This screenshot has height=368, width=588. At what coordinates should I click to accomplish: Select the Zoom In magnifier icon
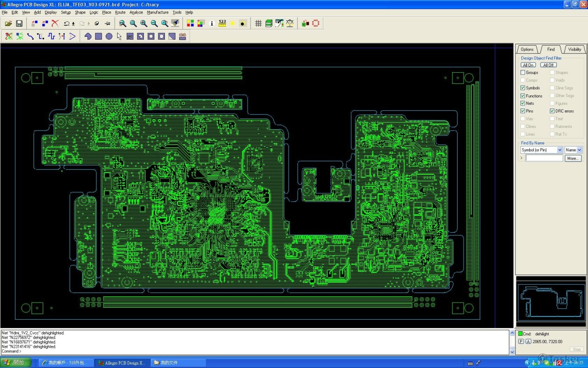(x=144, y=23)
